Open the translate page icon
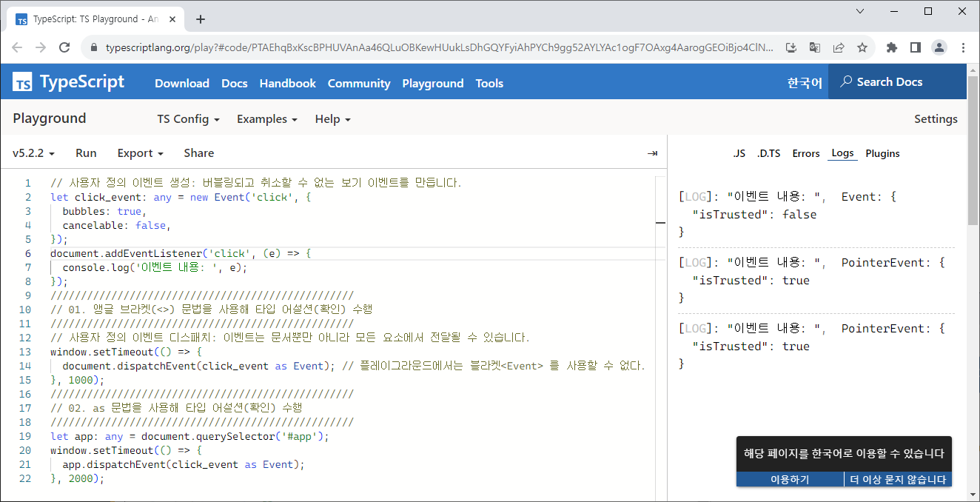Viewport: 980px width, 502px height. point(815,47)
